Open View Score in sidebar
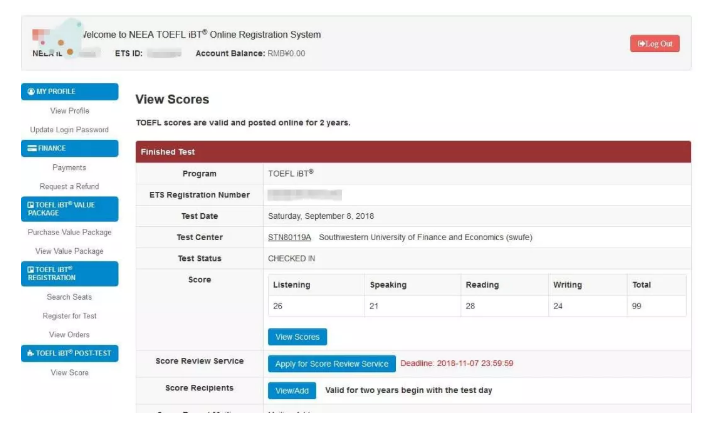The width and height of the screenshot is (716, 426). coord(69,373)
